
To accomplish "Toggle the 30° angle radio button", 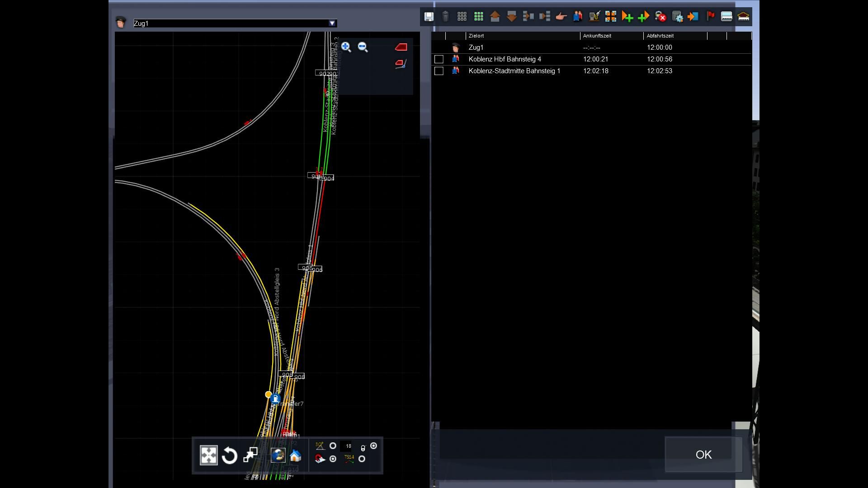I will point(333,446).
